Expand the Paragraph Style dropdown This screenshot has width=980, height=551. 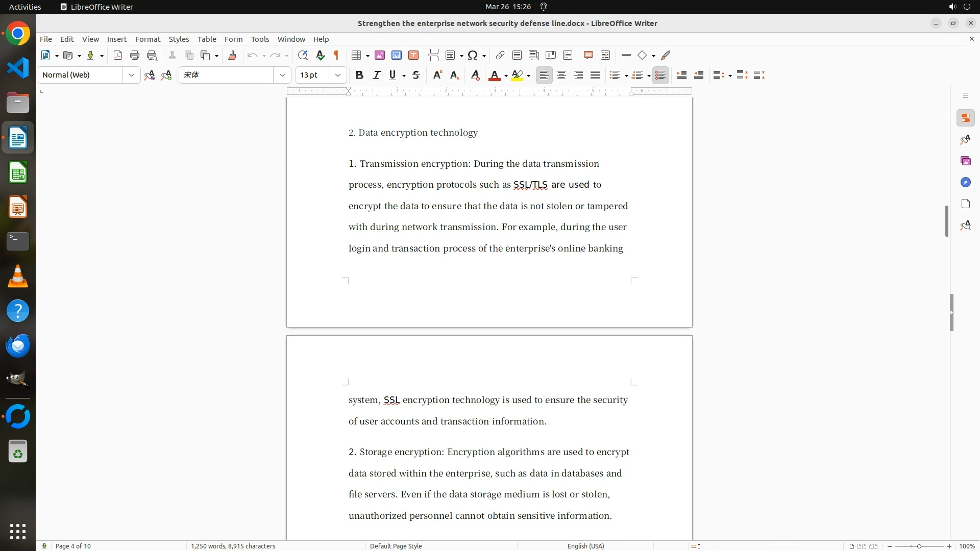click(x=131, y=75)
